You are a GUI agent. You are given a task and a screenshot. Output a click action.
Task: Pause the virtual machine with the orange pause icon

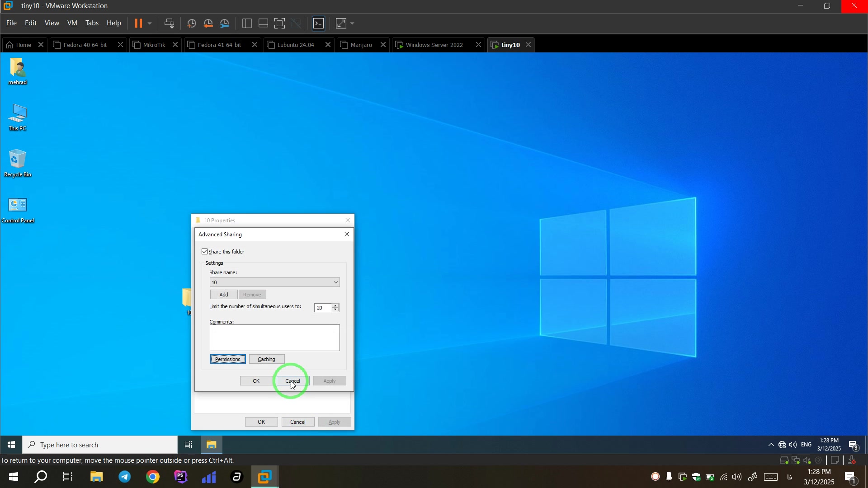(x=138, y=23)
